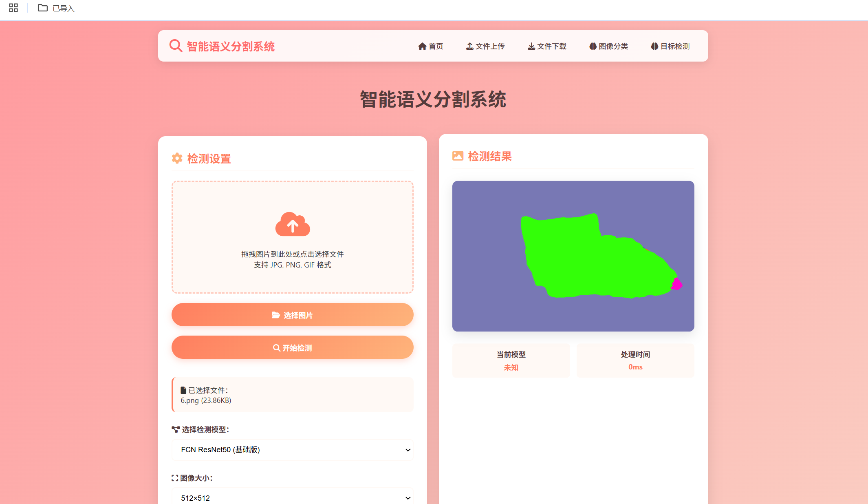Click the file icon beside 已选择文件
This screenshot has height=504, width=868.
coord(183,390)
